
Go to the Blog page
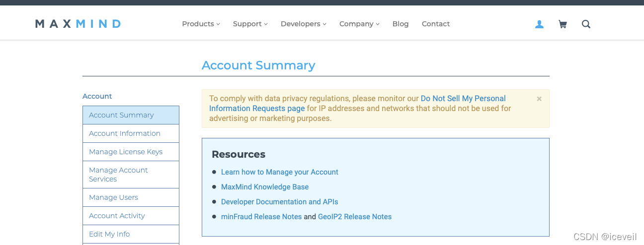pos(400,24)
